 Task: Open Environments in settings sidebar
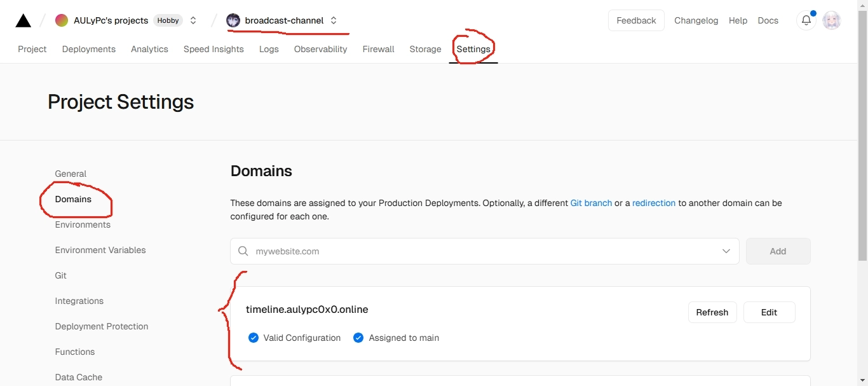(83, 224)
